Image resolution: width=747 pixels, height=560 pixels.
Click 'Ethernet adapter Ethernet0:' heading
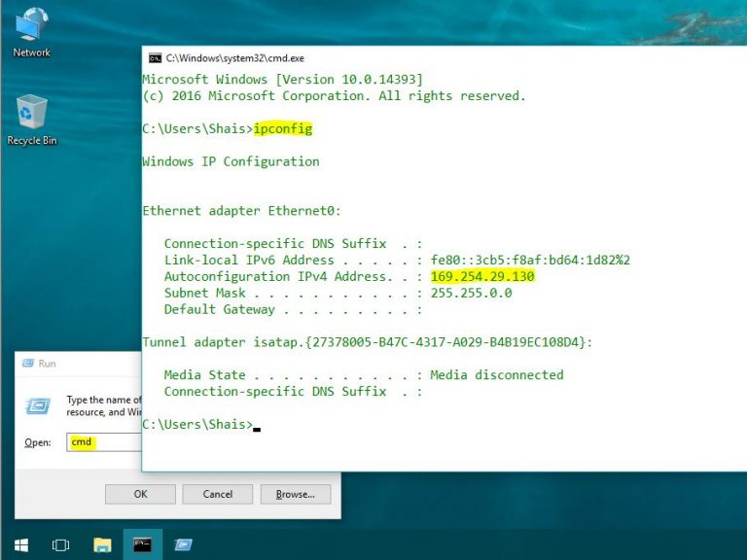click(241, 210)
